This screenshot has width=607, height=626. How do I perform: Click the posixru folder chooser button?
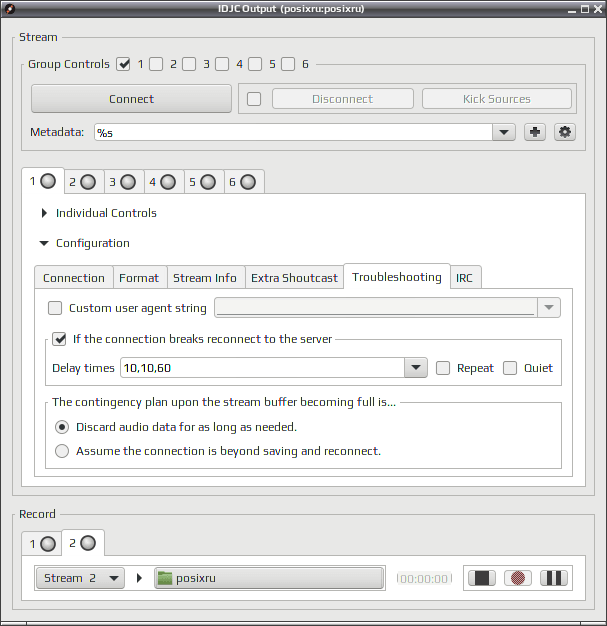(270, 578)
